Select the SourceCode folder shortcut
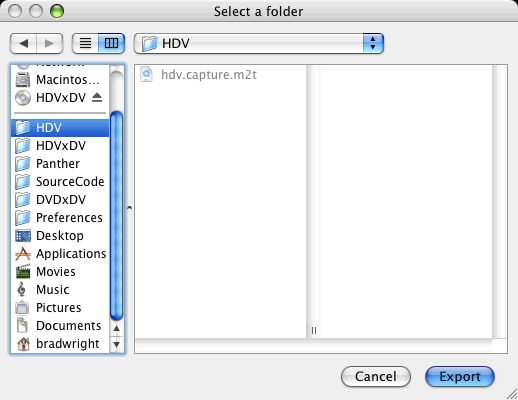The height and width of the screenshot is (400, 518). click(x=60, y=182)
